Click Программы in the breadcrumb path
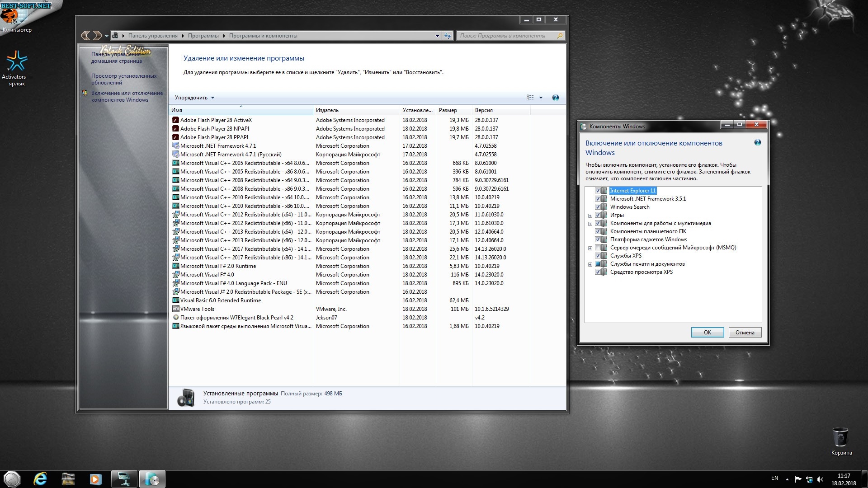This screenshot has width=868, height=488. (203, 36)
